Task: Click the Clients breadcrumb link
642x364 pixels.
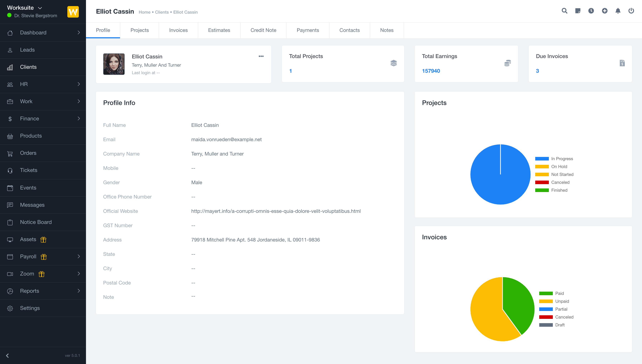Action: coord(162,12)
